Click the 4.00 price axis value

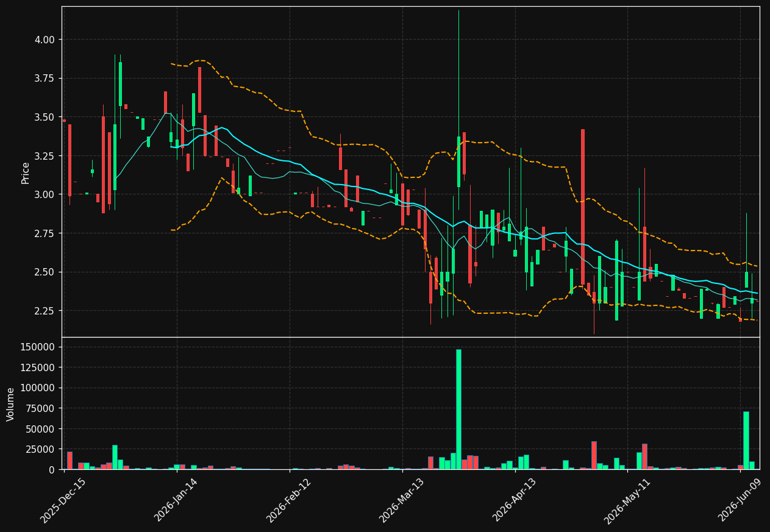coord(45,40)
